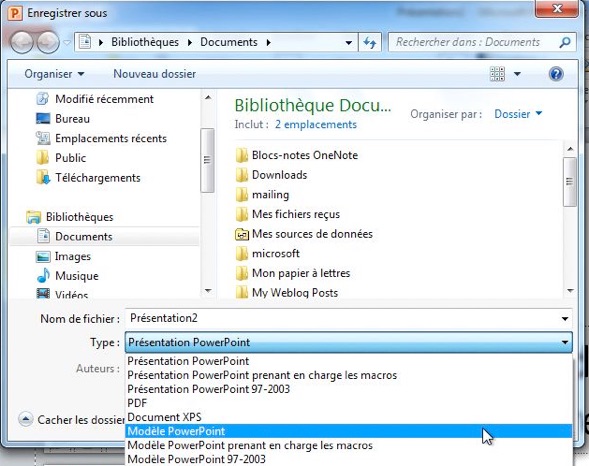
Task: Open the Nom de fichier dropdown arrow
Action: (x=565, y=319)
